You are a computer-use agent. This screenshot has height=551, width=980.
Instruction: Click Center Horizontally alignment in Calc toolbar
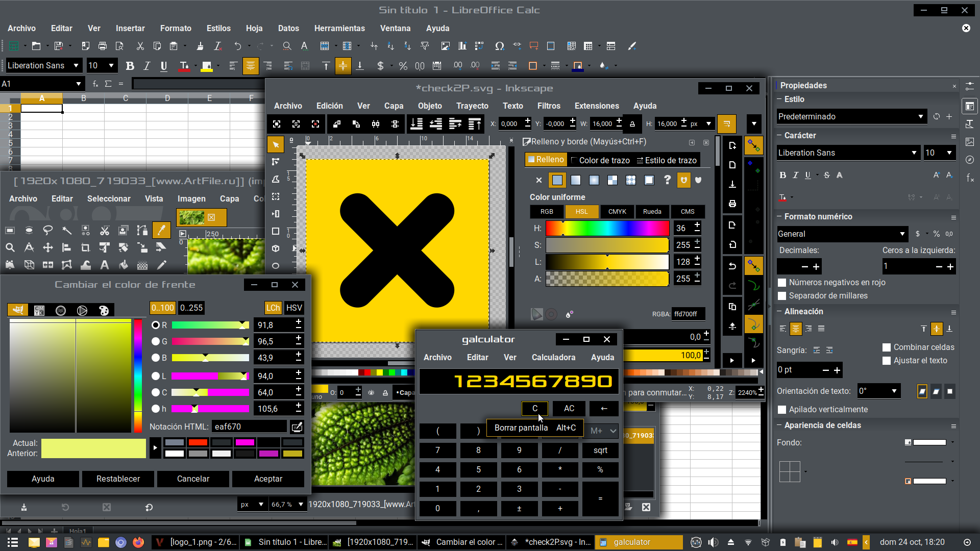pos(250,66)
